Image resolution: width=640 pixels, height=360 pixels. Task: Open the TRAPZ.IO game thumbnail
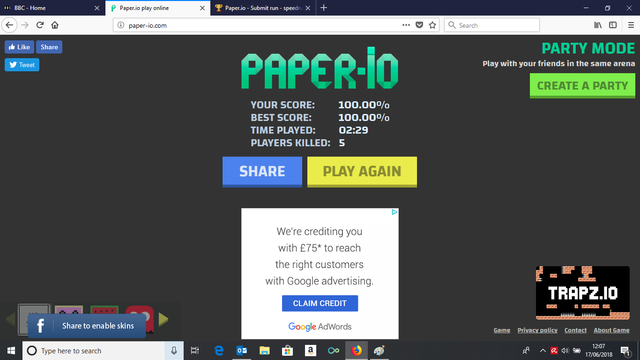point(582,293)
